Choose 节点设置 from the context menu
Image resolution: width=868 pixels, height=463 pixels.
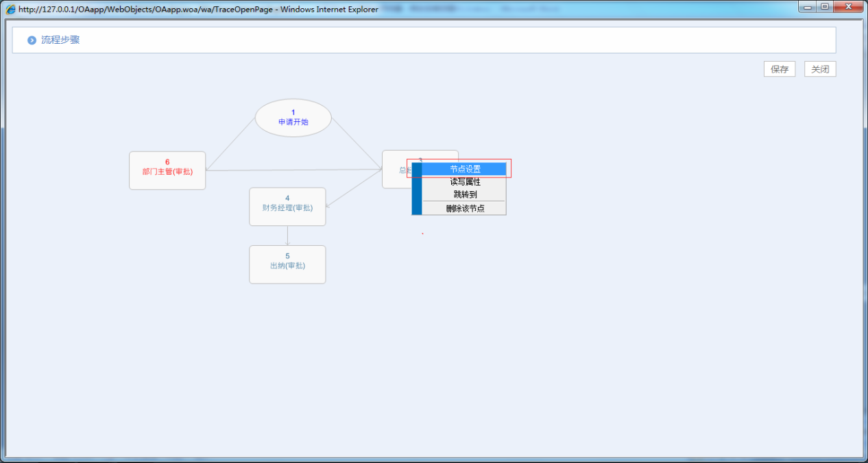click(x=465, y=169)
